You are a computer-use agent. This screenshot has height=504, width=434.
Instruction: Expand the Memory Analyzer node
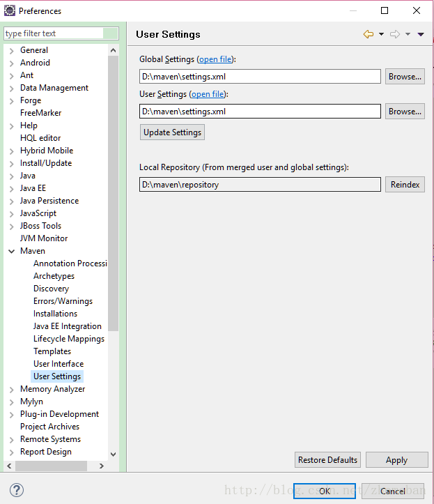point(12,389)
